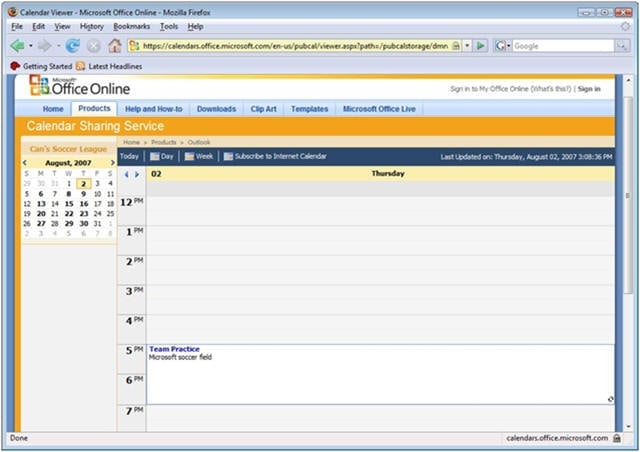640x452 pixels.
Task: Select August 15 in the mini calendar
Action: coord(69,204)
